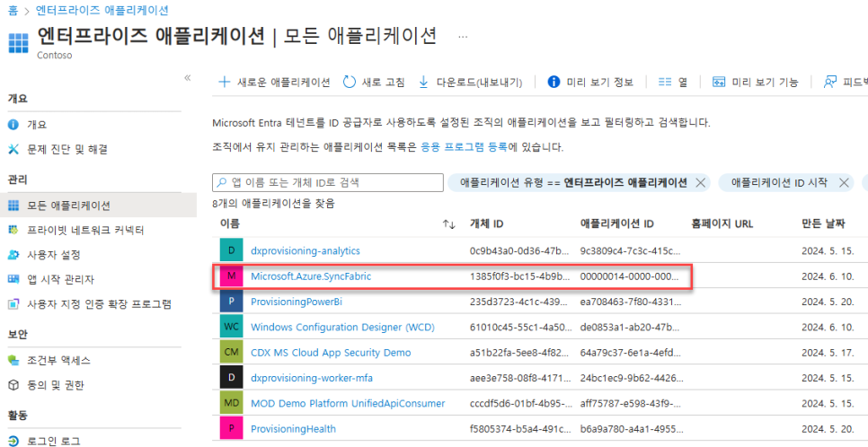Sort by 이름 using the arrows icon
This screenshot has height=447, width=868.
[x=449, y=224]
